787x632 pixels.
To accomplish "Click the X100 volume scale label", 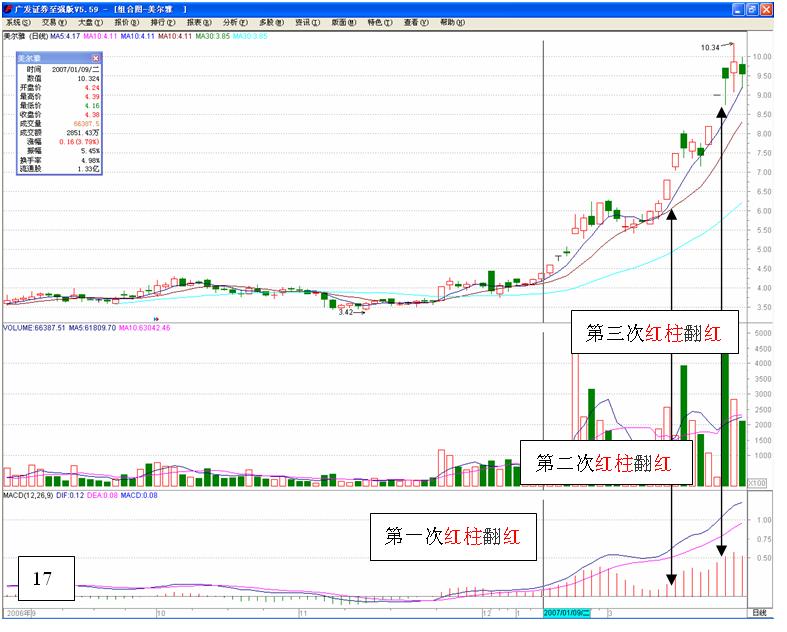I will pos(759,482).
